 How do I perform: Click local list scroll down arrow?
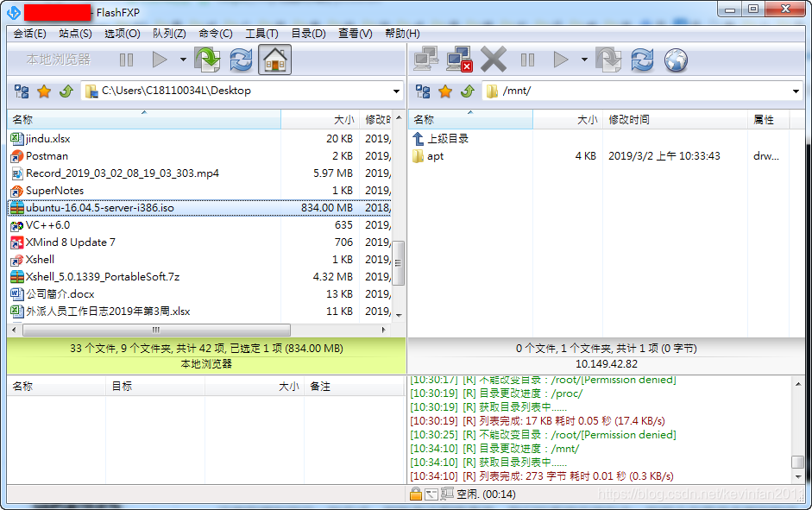coord(399,315)
